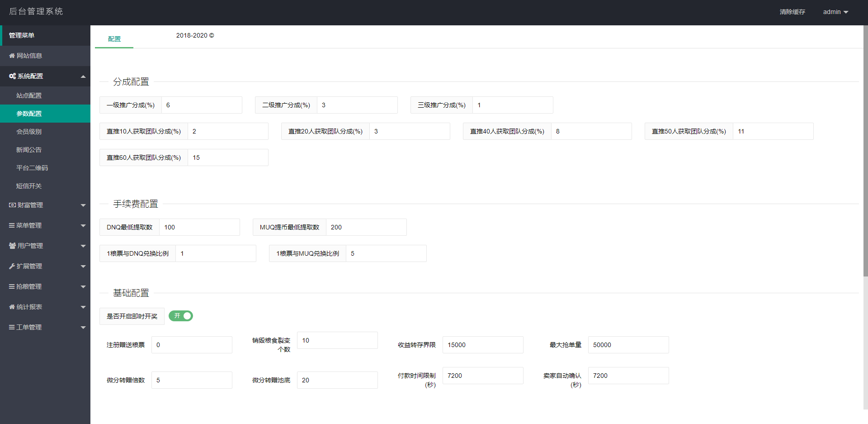Click the list icon beside 抢粮管理
The width and height of the screenshot is (868, 424).
[12, 286]
